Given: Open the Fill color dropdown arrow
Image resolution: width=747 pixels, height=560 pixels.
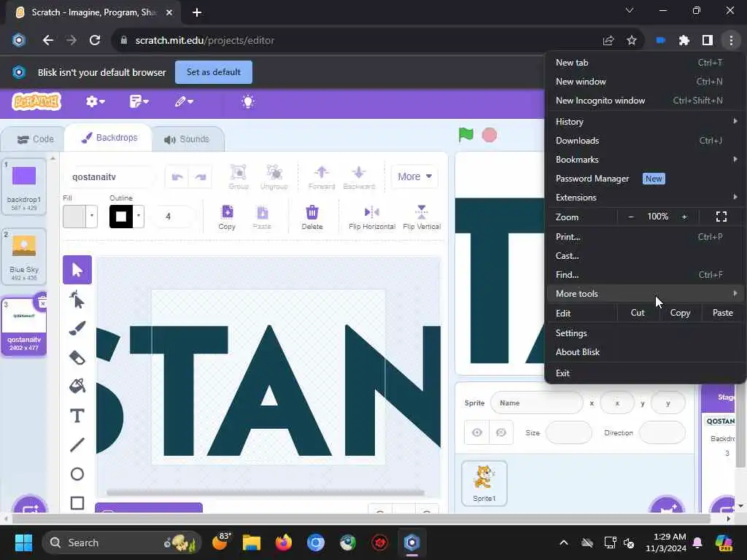Looking at the screenshot, I should [91, 216].
